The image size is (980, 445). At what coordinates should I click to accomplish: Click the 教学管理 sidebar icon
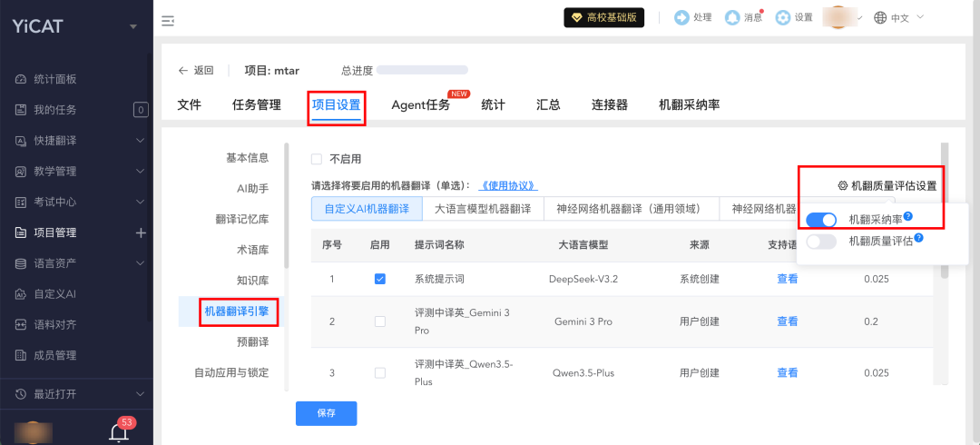tap(21, 172)
